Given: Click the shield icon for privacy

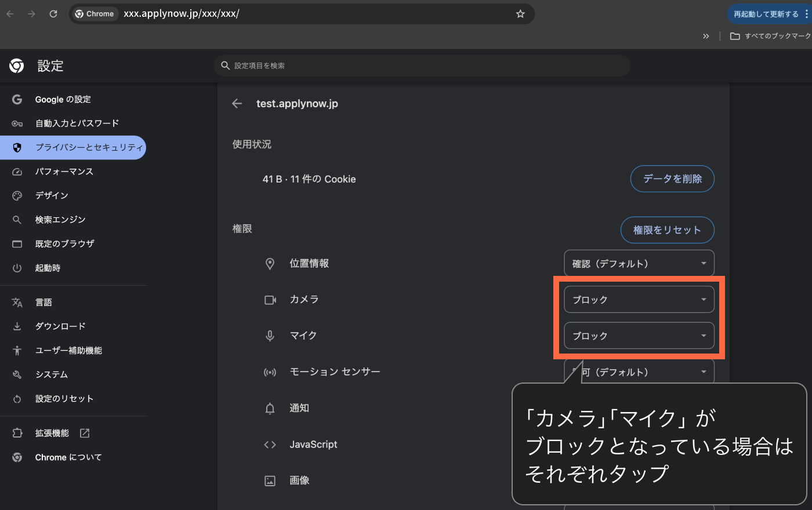Looking at the screenshot, I should (17, 147).
